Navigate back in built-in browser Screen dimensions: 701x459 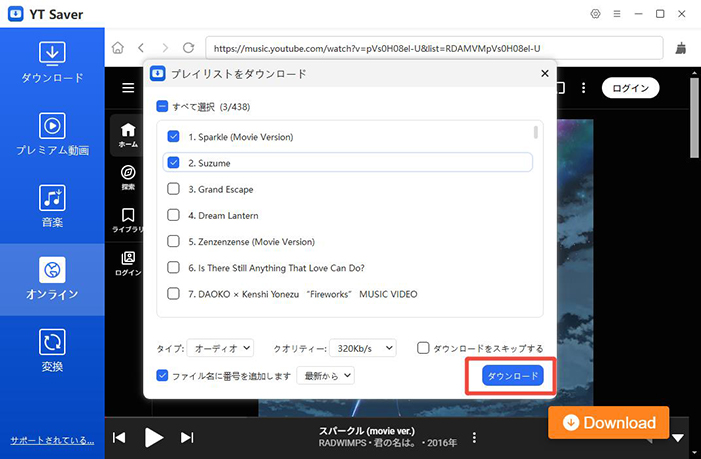point(141,48)
